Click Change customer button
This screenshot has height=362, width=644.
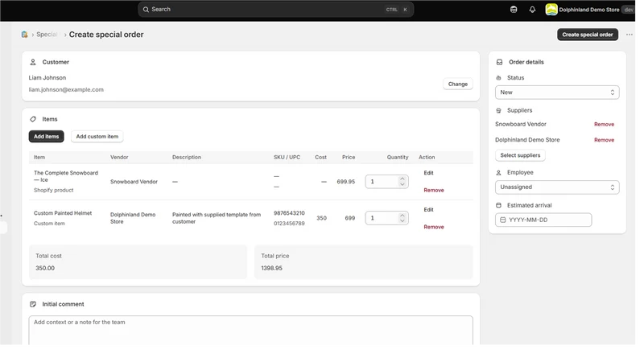[x=457, y=84]
